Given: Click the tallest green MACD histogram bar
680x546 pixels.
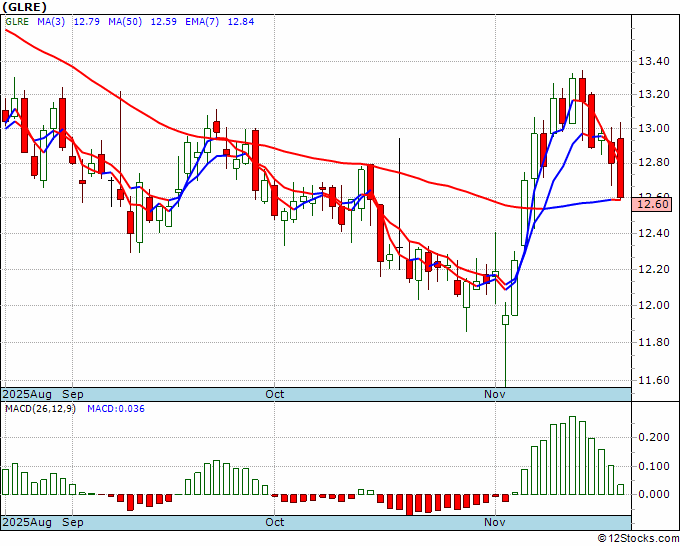Looking at the screenshot, I should coord(572,455).
